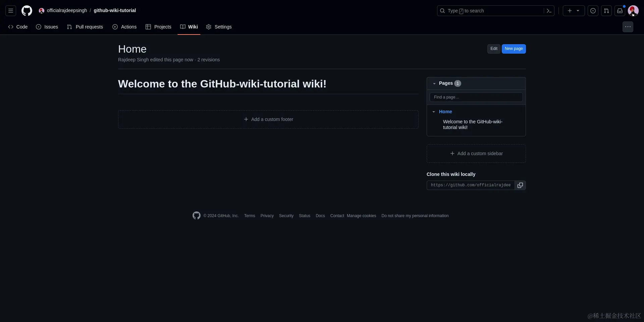Open the Docs footer link
This screenshot has width=644, height=322.
pyautogui.click(x=320, y=216)
